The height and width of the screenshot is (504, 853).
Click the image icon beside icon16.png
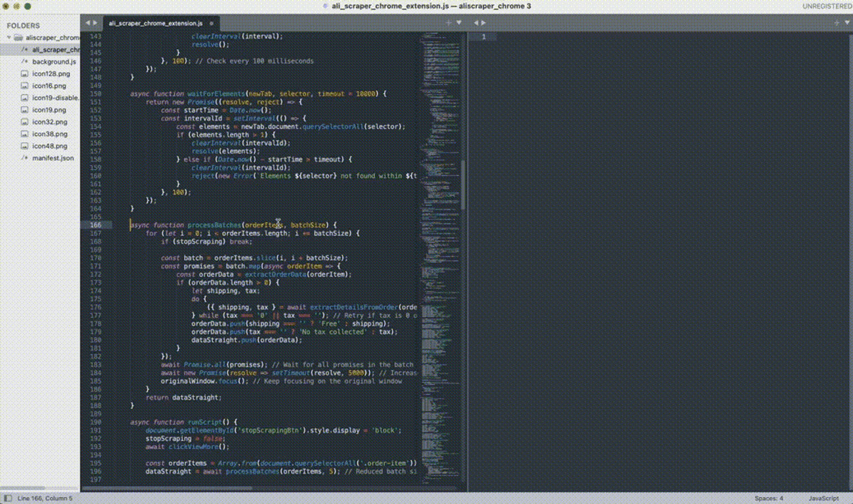pos(24,86)
